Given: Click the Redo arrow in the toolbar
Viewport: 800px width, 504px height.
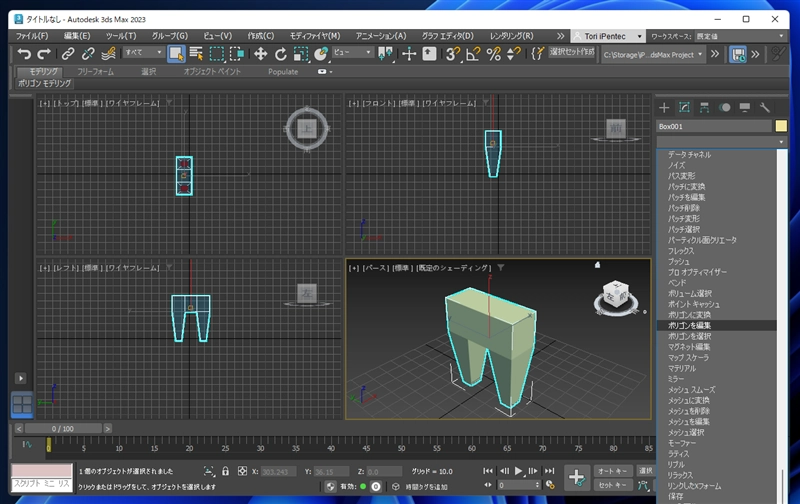Looking at the screenshot, I should click(44, 54).
